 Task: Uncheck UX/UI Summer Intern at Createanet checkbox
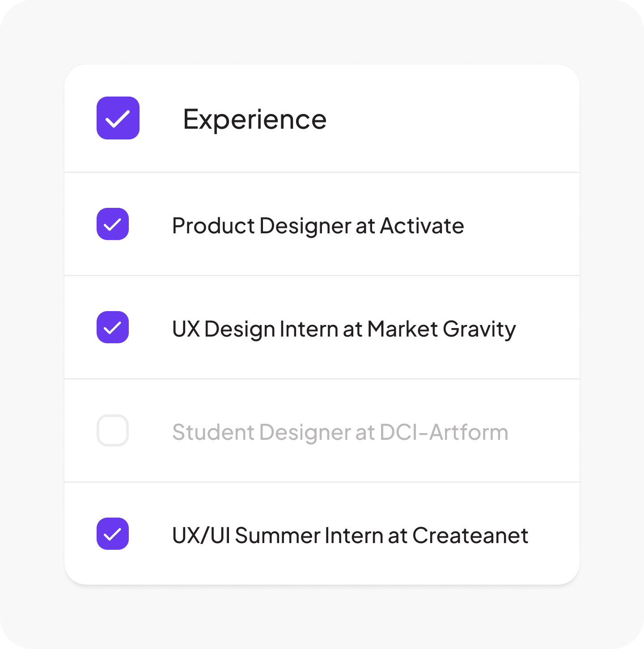113,534
